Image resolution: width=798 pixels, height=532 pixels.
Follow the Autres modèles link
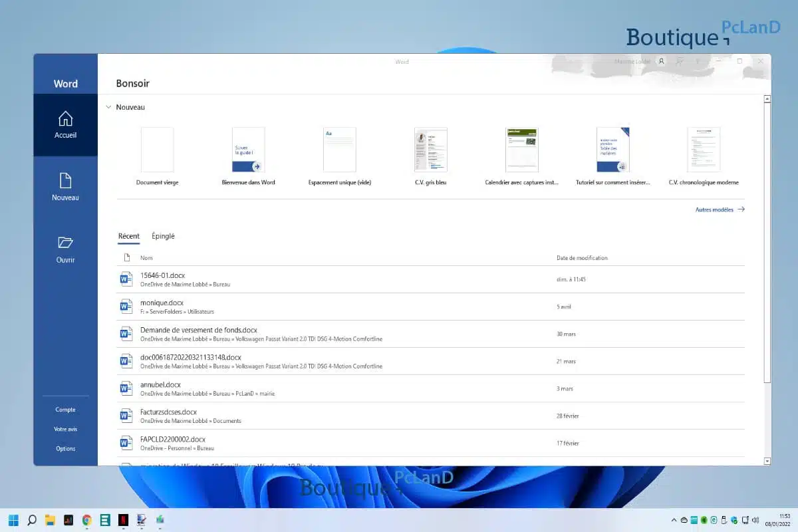coord(720,209)
